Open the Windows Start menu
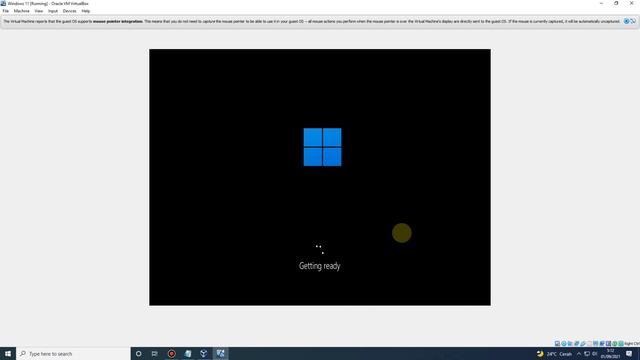 (x=8, y=353)
